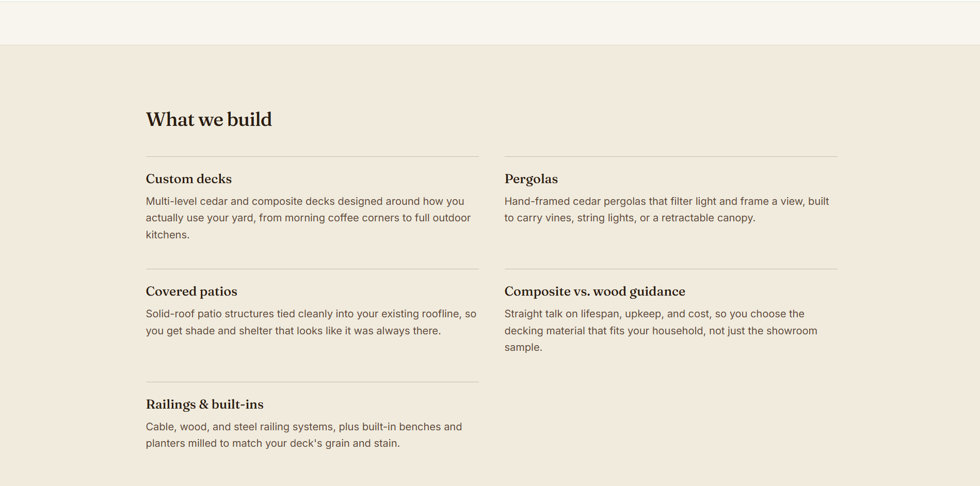The image size is (980, 486).
Task: Click the "What we build" section heading
Action: coord(208,120)
